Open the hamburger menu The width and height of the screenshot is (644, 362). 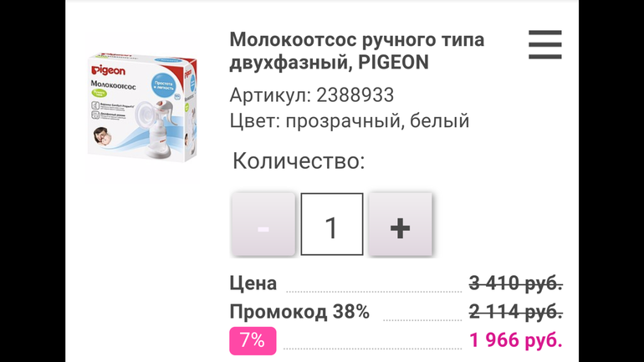coord(544,45)
